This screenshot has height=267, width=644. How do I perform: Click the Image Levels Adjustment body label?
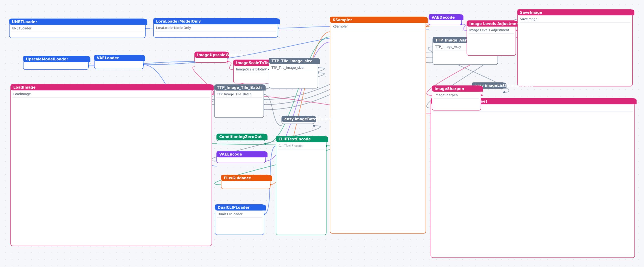tap(489, 30)
